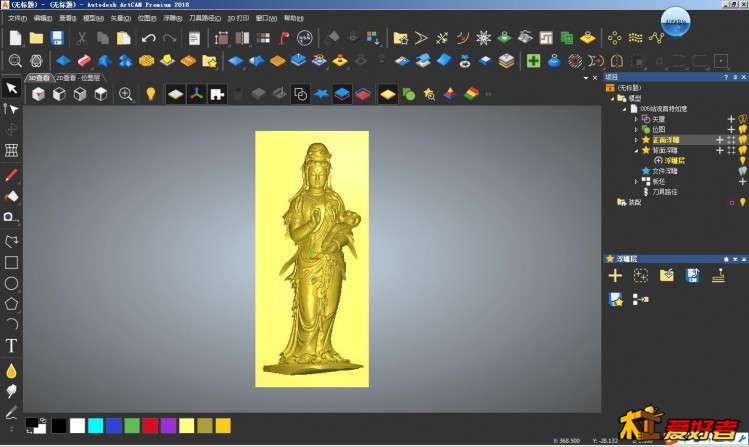This screenshot has width=749, height=447.
Task: Toggle visibility bulb for 背面浮雕 row
Action: (743, 150)
